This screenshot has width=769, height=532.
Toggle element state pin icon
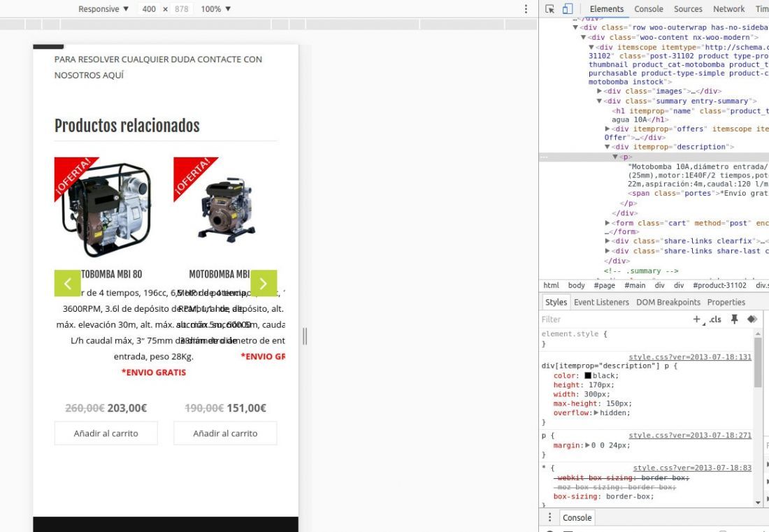click(x=734, y=319)
